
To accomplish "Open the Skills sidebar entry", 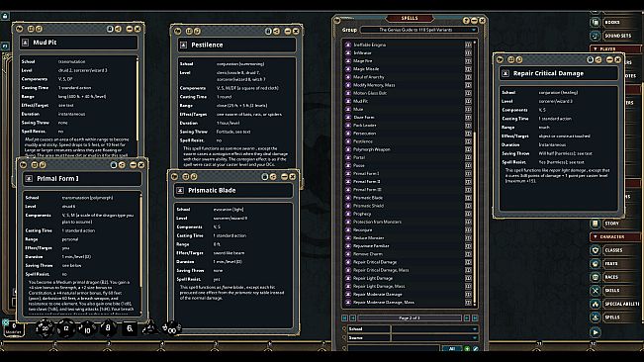I will click(615, 290).
